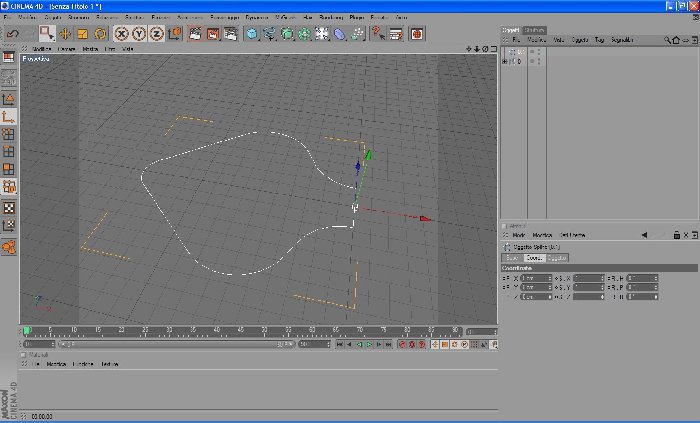Toggle the Autokeying red button
The width and height of the screenshot is (700, 423).
click(x=412, y=344)
